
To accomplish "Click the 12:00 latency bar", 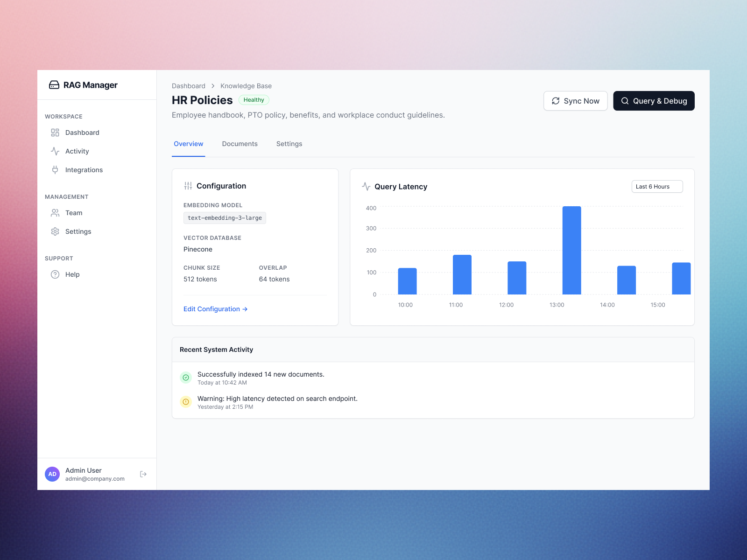I will point(517,278).
